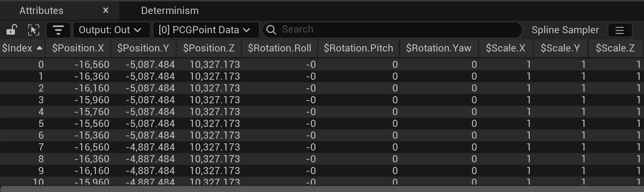Click the viewport selection sync icon

click(34, 30)
